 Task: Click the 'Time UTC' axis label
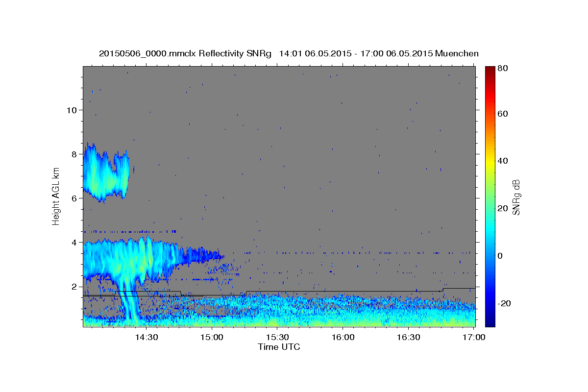[x=279, y=347]
